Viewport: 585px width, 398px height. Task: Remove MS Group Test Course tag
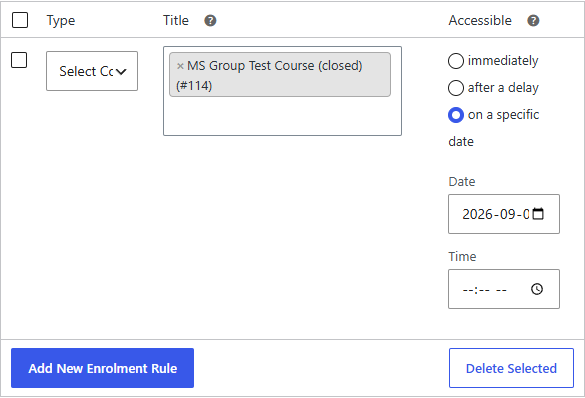click(x=180, y=66)
